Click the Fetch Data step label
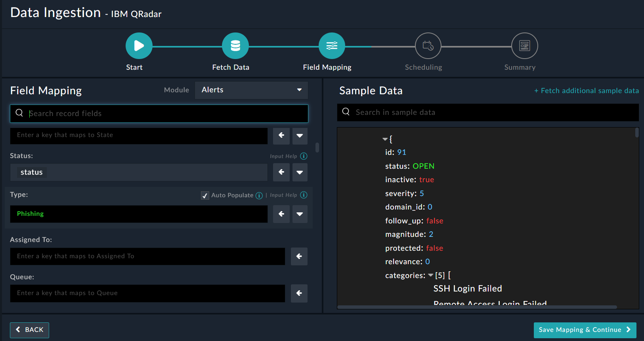The width and height of the screenshot is (644, 341). pyautogui.click(x=231, y=67)
